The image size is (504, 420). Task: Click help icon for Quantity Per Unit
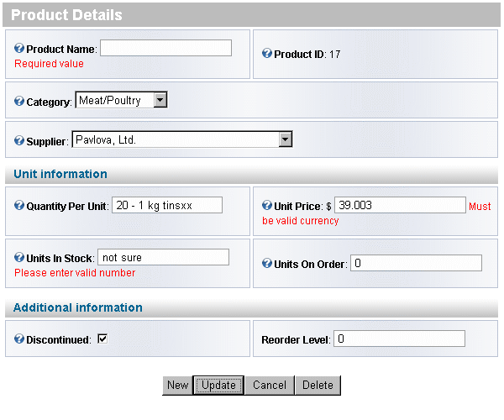tap(19, 205)
